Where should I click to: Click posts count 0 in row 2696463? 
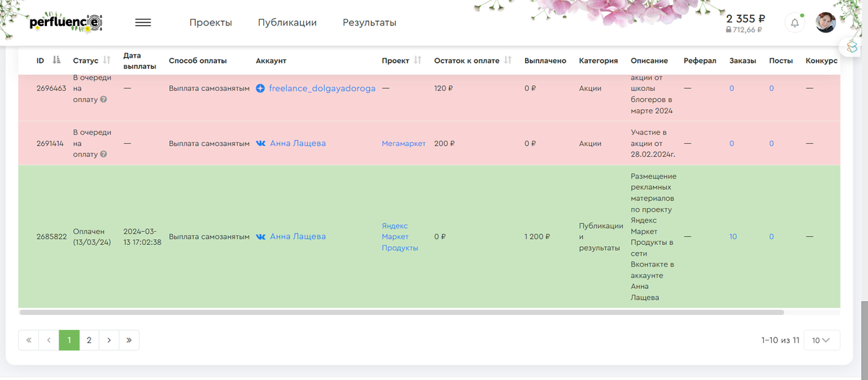(771, 88)
